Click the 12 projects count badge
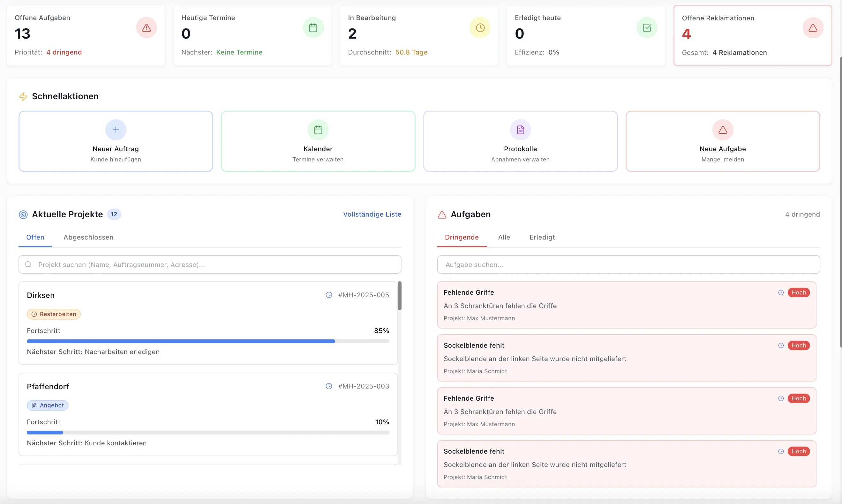 pos(114,214)
